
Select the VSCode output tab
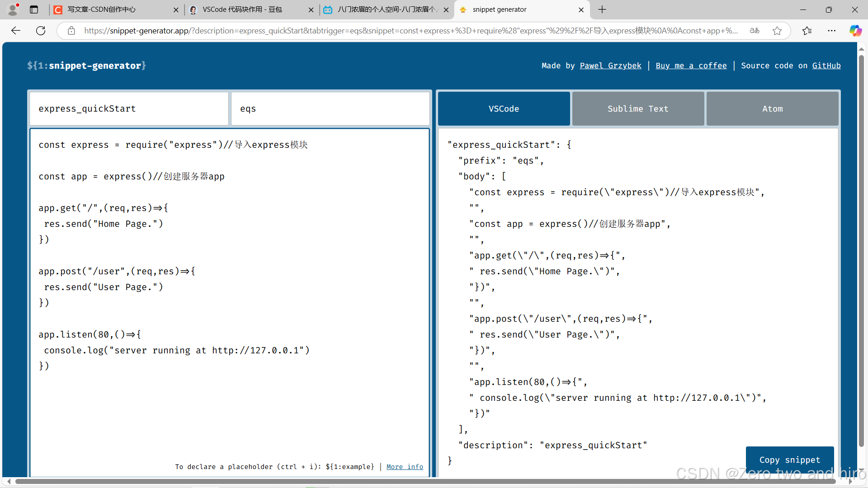504,109
